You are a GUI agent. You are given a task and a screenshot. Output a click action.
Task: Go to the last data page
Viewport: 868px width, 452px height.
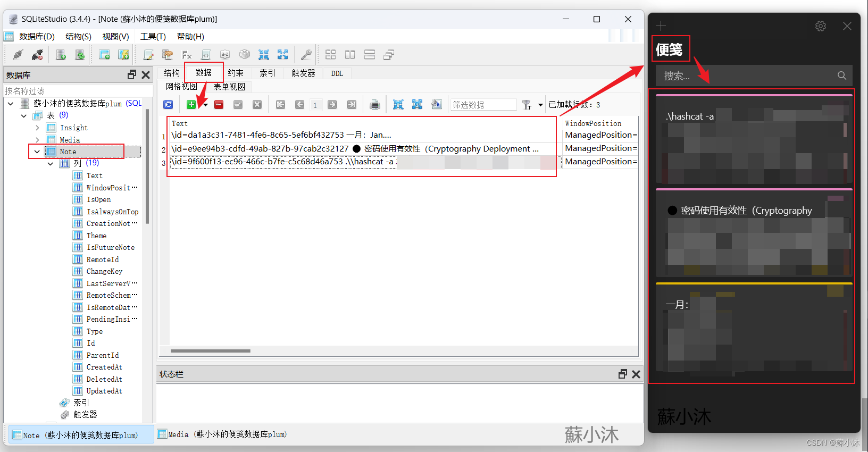352,105
